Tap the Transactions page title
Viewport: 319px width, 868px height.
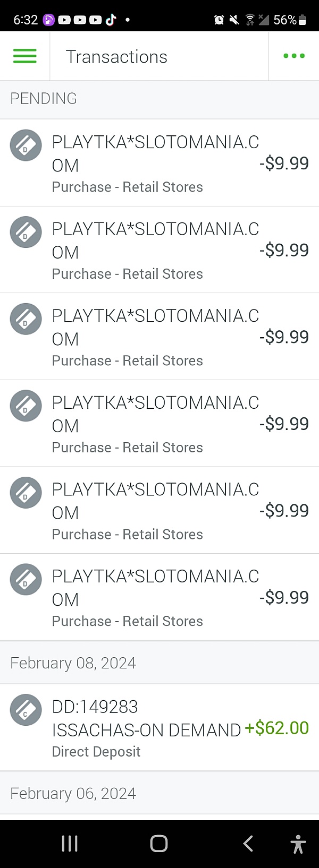click(116, 57)
